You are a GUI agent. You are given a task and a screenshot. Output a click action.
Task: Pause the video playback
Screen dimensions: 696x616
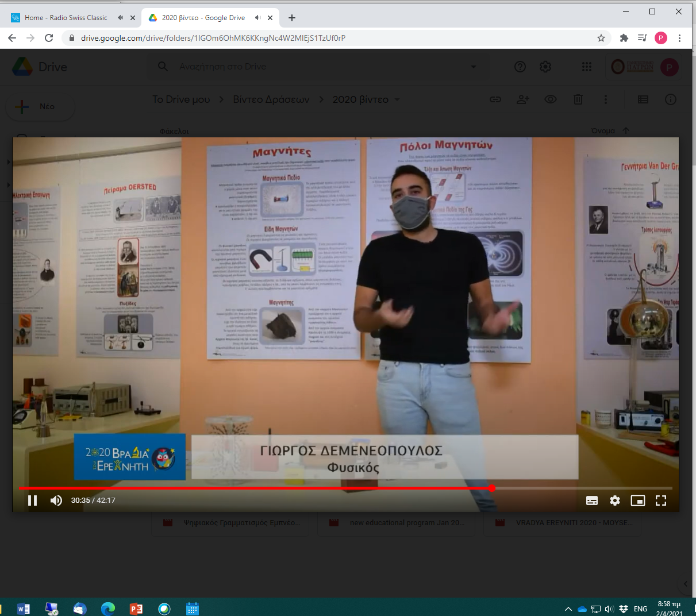coord(33,500)
